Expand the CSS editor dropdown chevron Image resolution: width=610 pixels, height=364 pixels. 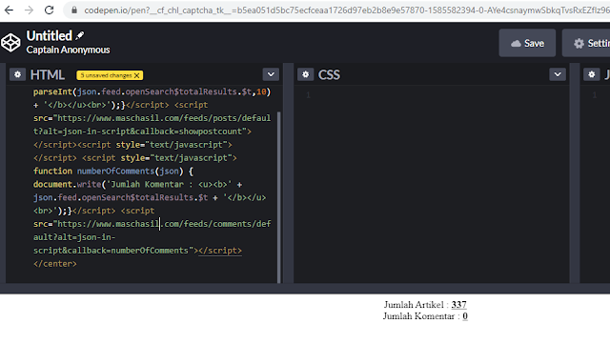coord(558,74)
